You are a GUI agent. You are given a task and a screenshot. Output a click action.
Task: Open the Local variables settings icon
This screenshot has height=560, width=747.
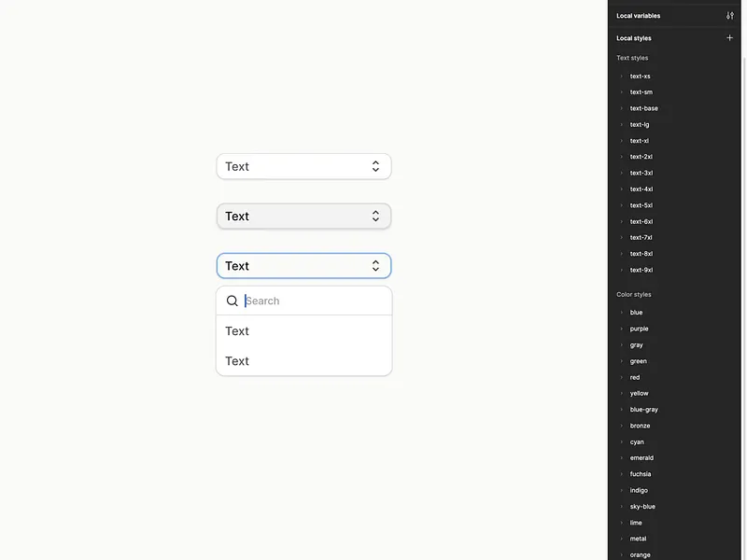pos(730,16)
